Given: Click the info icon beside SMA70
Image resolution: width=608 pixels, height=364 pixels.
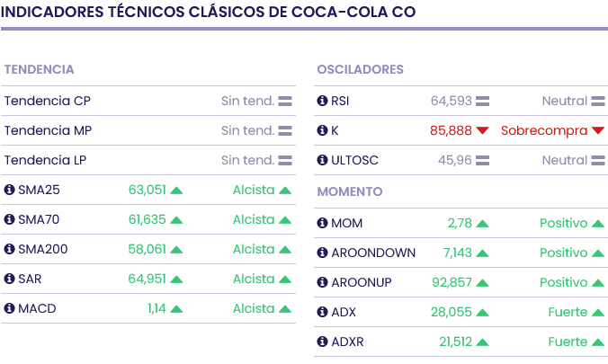Looking at the screenshot, I should click(10, 219).
